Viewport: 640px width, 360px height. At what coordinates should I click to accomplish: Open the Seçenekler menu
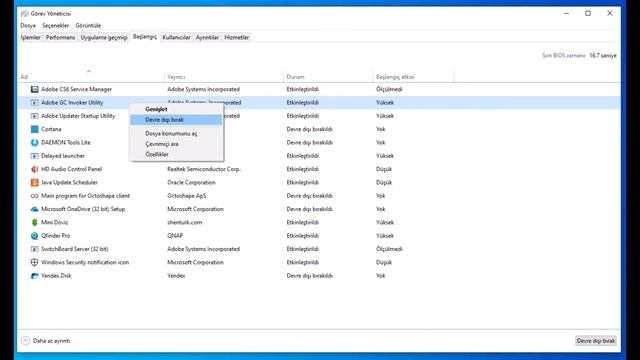point(56,25)
